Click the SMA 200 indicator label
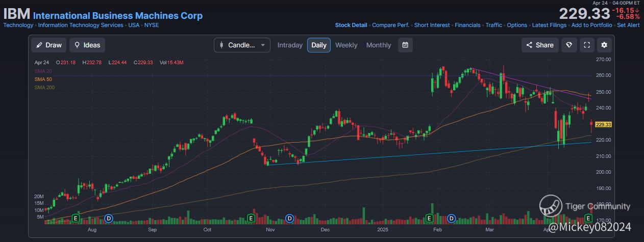The height and width of the screenshot is (242, 644). [44, 88]
